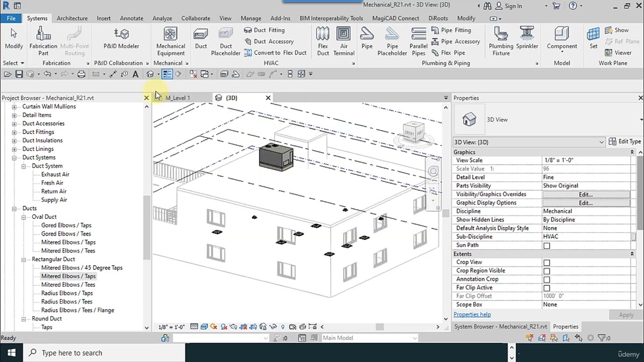Collapse the Rectangular Duct node
644x362 pixels.
click(24, 259)
